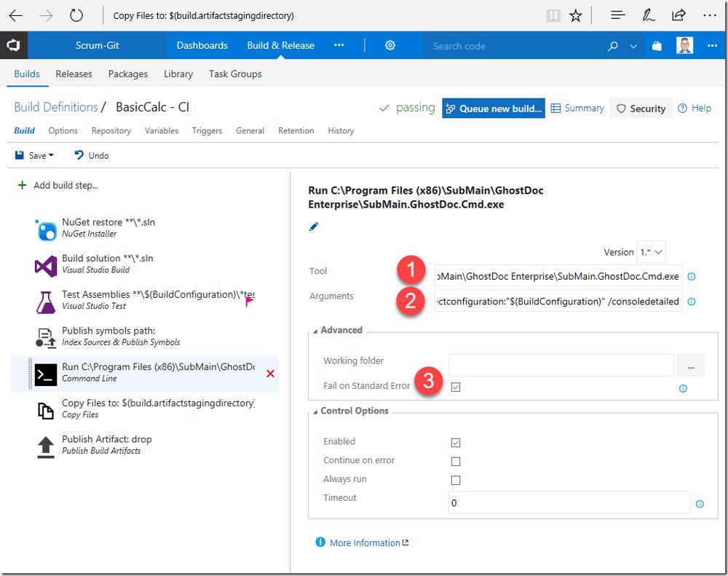Expand the search scope chevron
This screenshot has height=576, width=728.
click(633, 46)
